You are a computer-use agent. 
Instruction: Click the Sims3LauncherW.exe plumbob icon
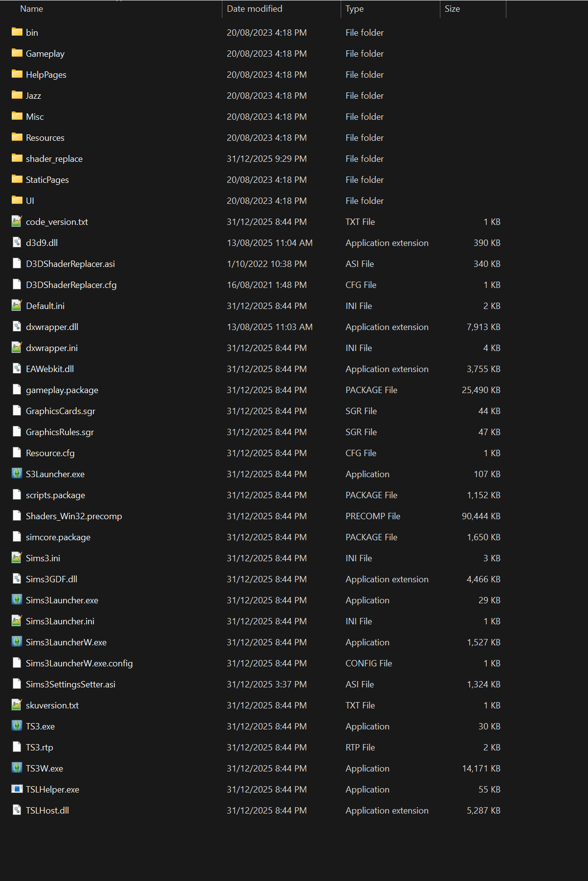17,642
